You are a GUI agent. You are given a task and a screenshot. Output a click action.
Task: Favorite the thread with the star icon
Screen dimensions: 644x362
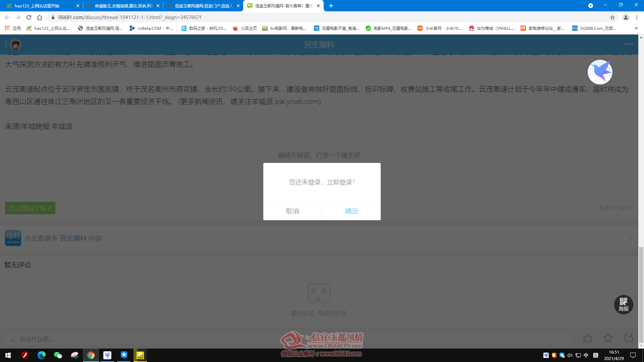coord(608,338)
